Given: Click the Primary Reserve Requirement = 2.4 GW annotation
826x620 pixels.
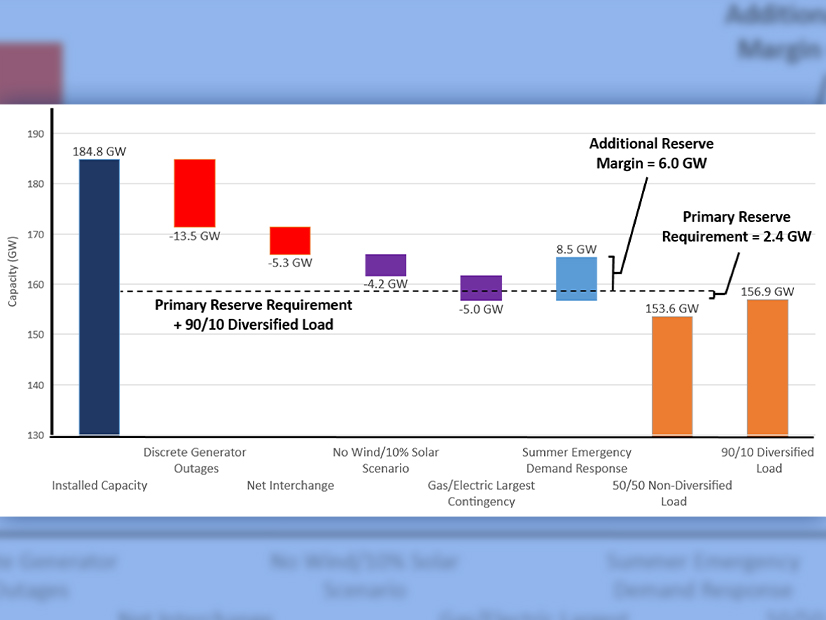Looking at the screenshot, I should click(x=736, y=227).
